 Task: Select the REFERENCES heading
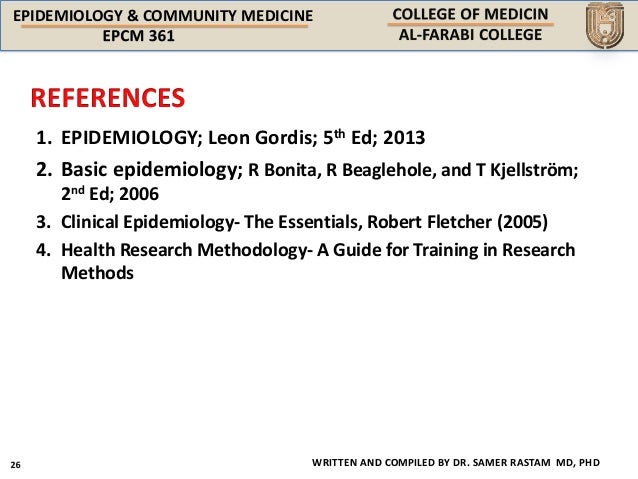[x=108, y=98]
